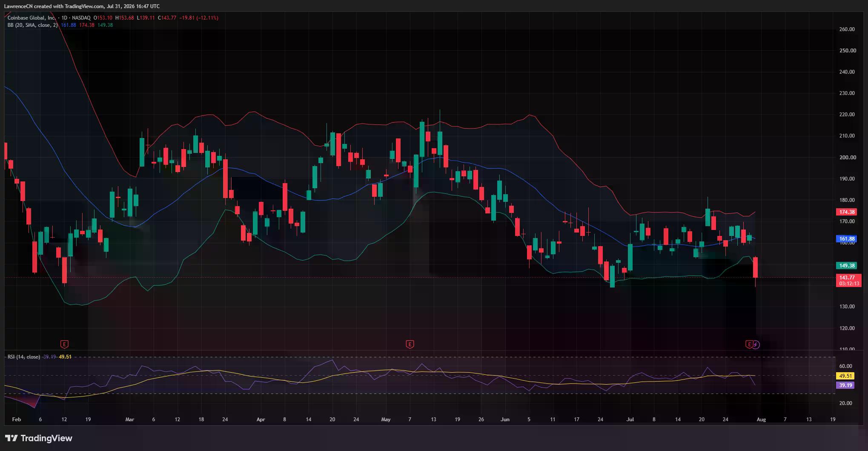Click the green 149.38 lower band axis label
This screenshot has height=451, width=868.
pos(847,265)
